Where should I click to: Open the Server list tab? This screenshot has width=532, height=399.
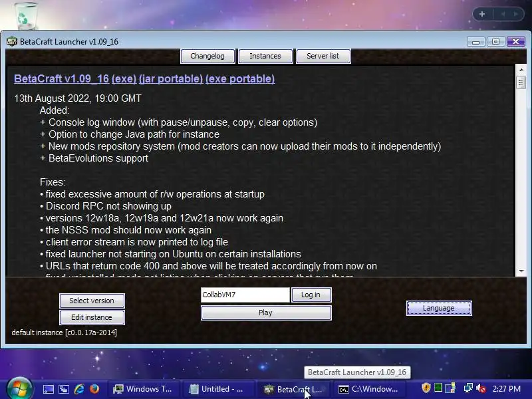click(323, 56)
